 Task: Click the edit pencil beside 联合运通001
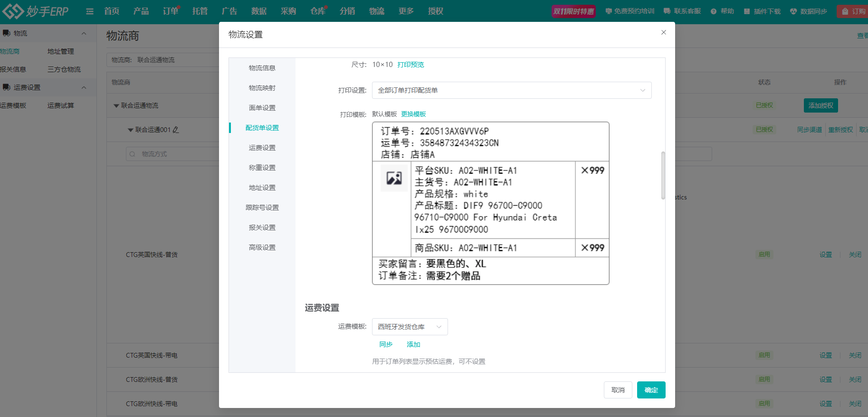tap(176, 130)
